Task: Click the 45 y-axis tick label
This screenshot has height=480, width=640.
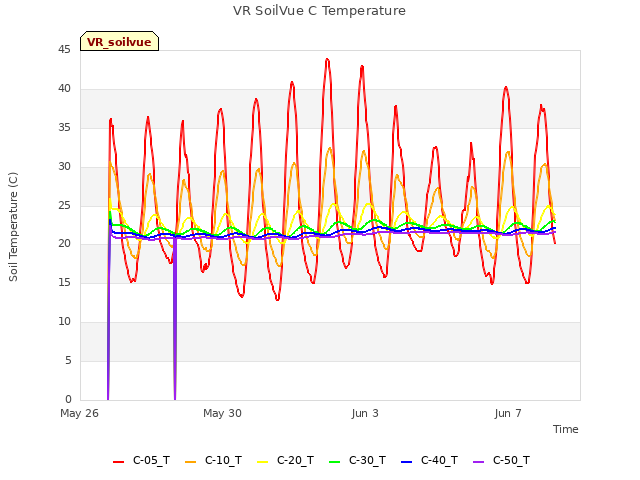Action: click(64, 50)
